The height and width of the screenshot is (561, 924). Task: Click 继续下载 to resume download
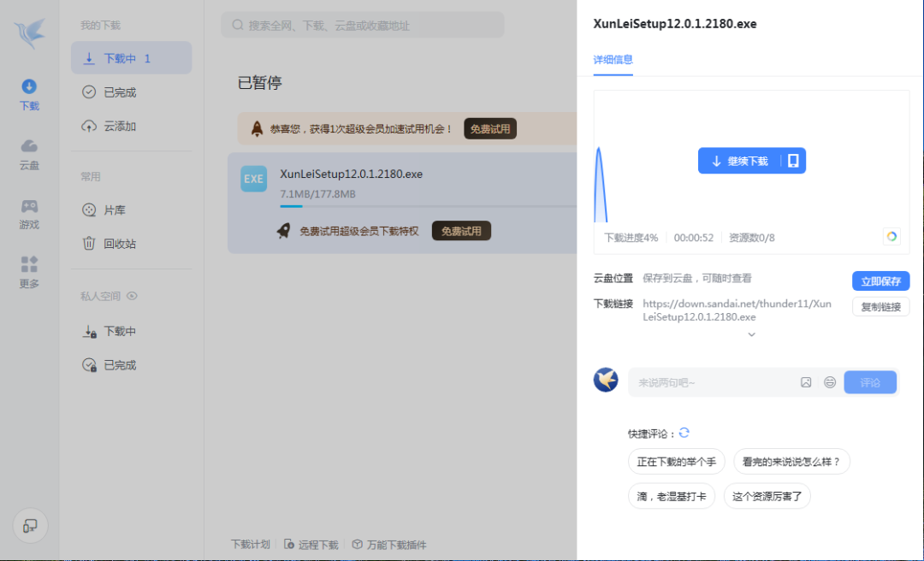tap(739, 161)
